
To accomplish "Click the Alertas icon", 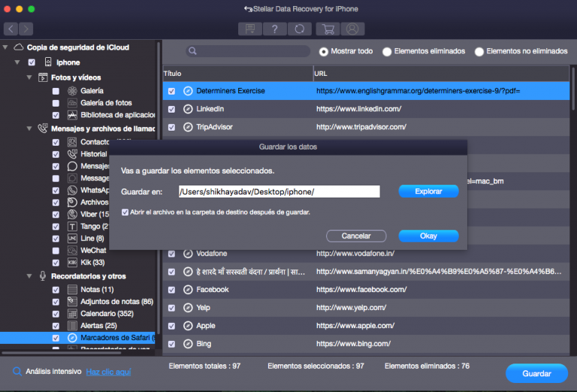I will click(x=72, y=326).
